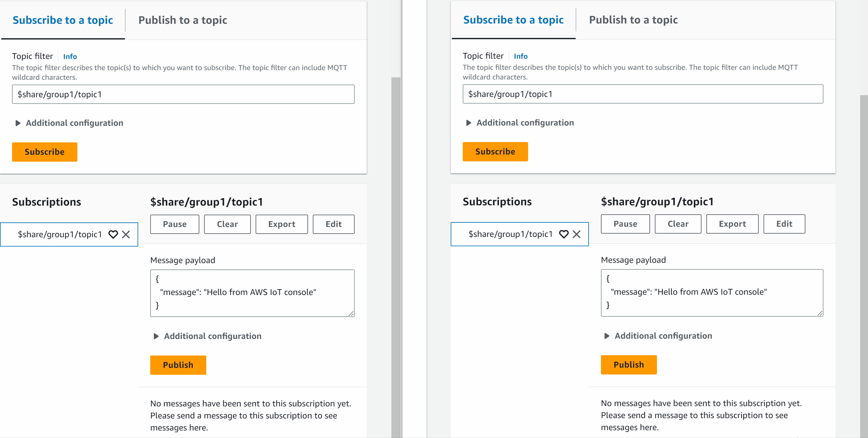This screenshot has height=438, width=868.
Task: Toggle favorite on left subscription heart icon
Action: pyautogui.click(x=114, y=234)
